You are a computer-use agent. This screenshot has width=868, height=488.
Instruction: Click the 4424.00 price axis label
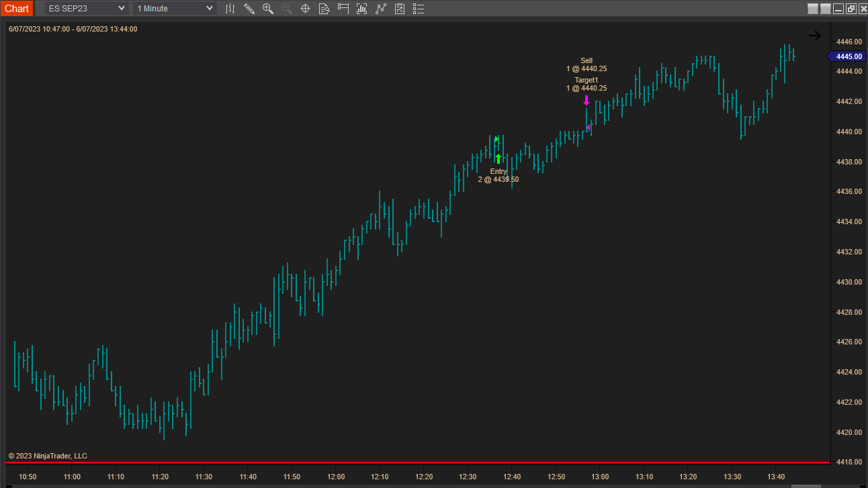[849, 372]
